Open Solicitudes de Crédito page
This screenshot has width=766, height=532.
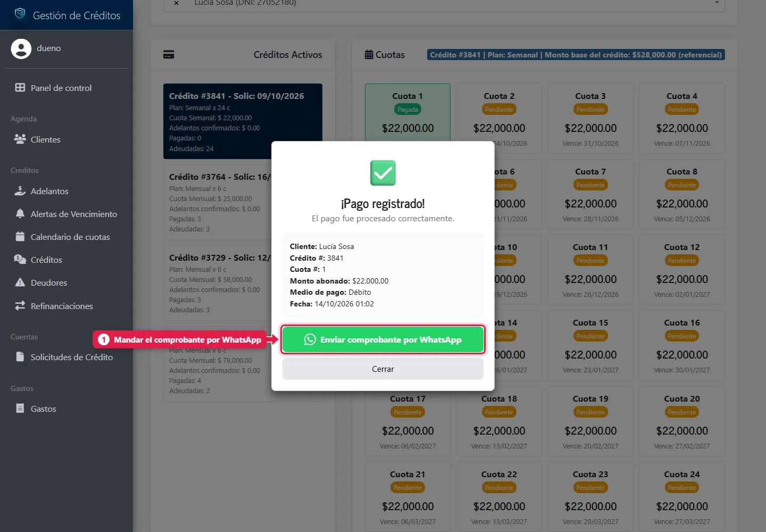point(66,357)
